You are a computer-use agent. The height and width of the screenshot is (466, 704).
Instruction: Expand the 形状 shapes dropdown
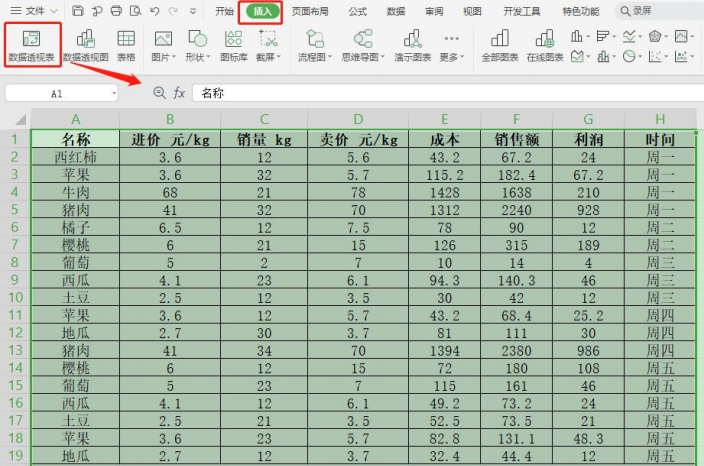tap(208, 57)
